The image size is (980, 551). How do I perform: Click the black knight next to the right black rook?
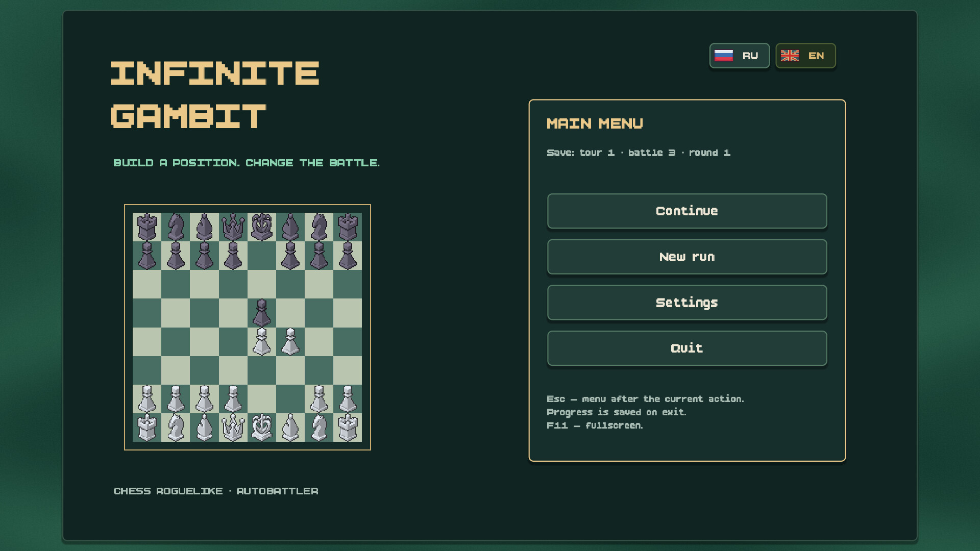point(319,227)
